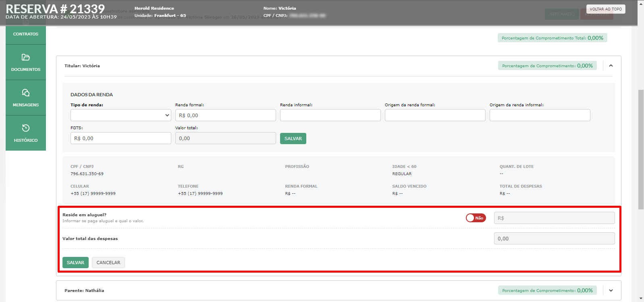Open the Histórico clock icon

26,128
